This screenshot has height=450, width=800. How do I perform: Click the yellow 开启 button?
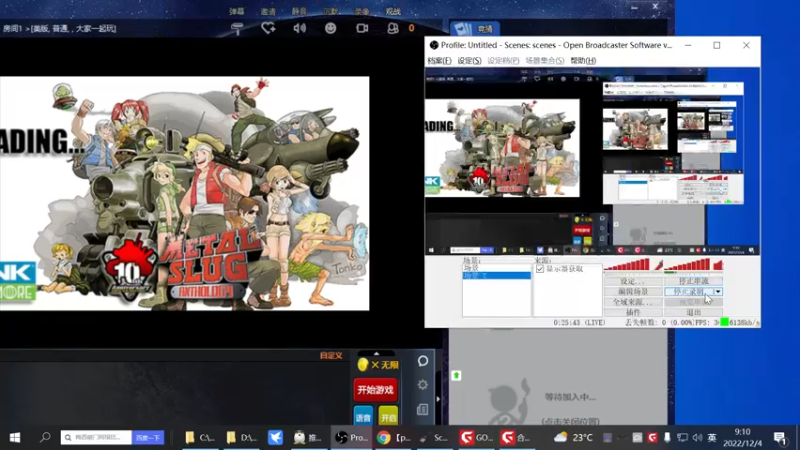[388, 417]
